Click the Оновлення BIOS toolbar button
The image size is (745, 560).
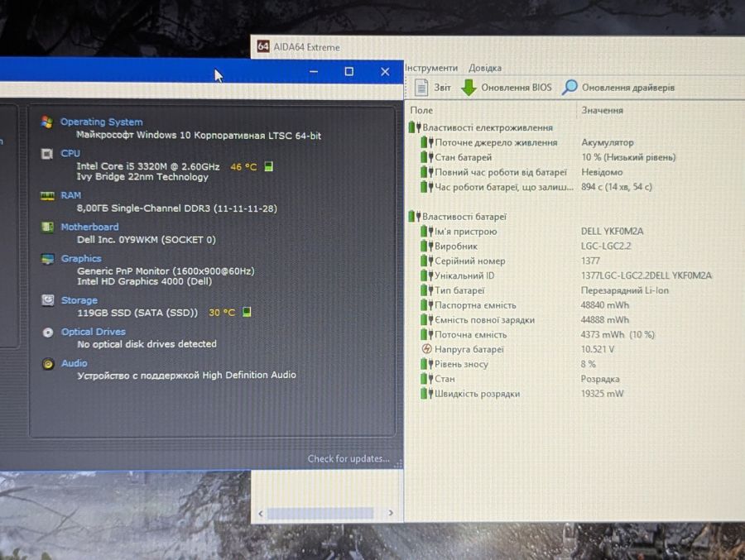pos(507,88)
